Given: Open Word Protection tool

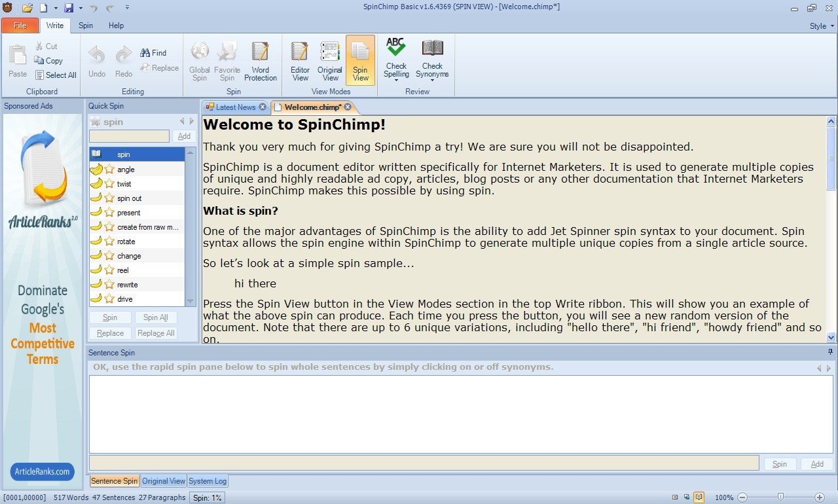Looking at the screenshot, I should click(x=261, y=61).
